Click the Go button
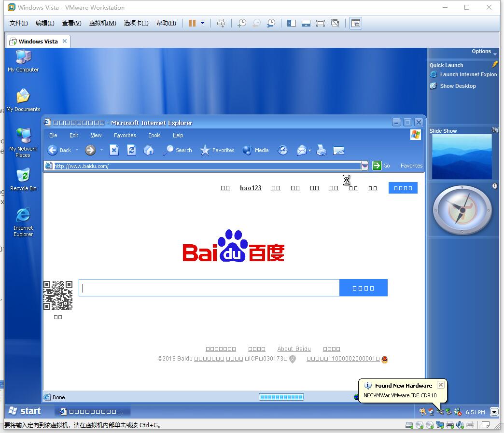504x433 pixels. [381, 166]
